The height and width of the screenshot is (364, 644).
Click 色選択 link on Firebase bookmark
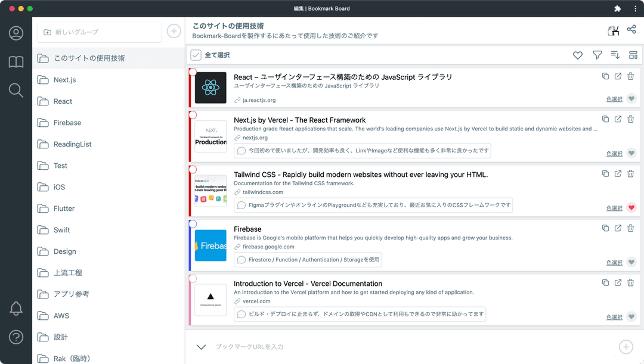pos(614,263)
